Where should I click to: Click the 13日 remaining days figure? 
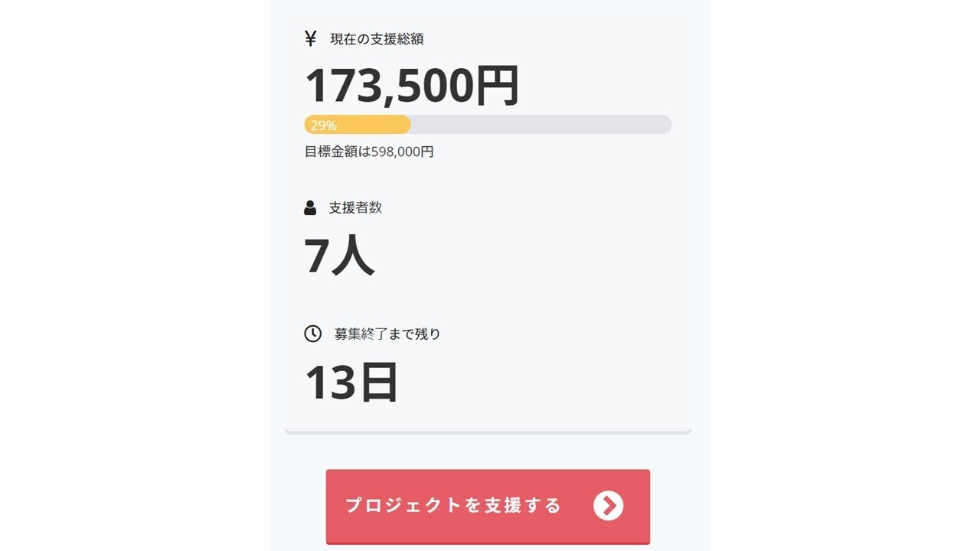pyautogui.click(x=351, y=382)
